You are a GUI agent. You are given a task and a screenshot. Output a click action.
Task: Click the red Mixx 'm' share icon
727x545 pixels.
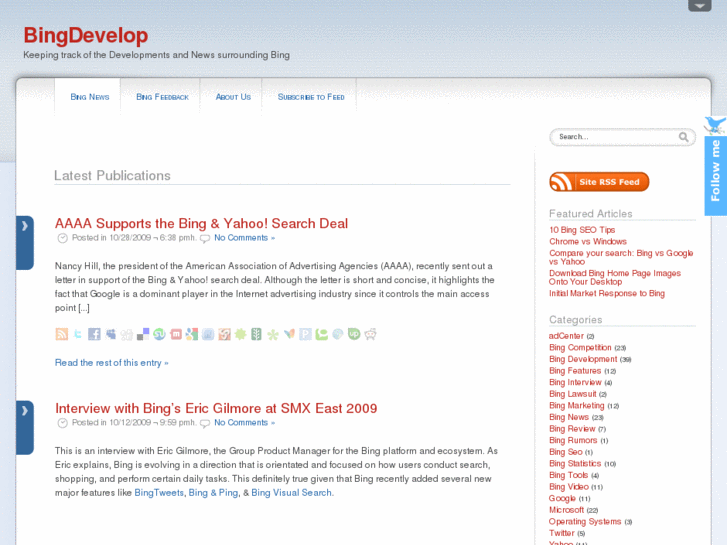176,334
